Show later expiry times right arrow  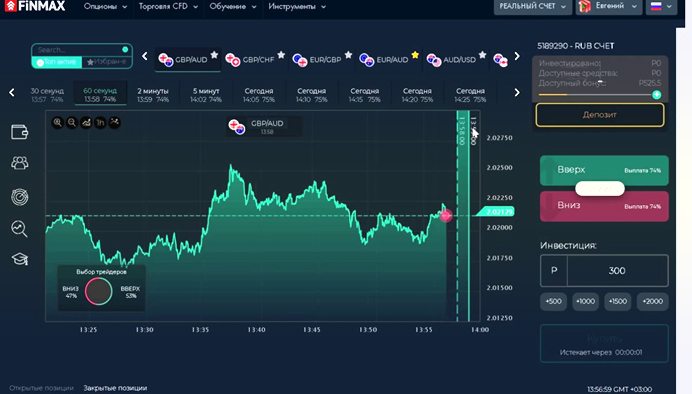click(517, 93)
